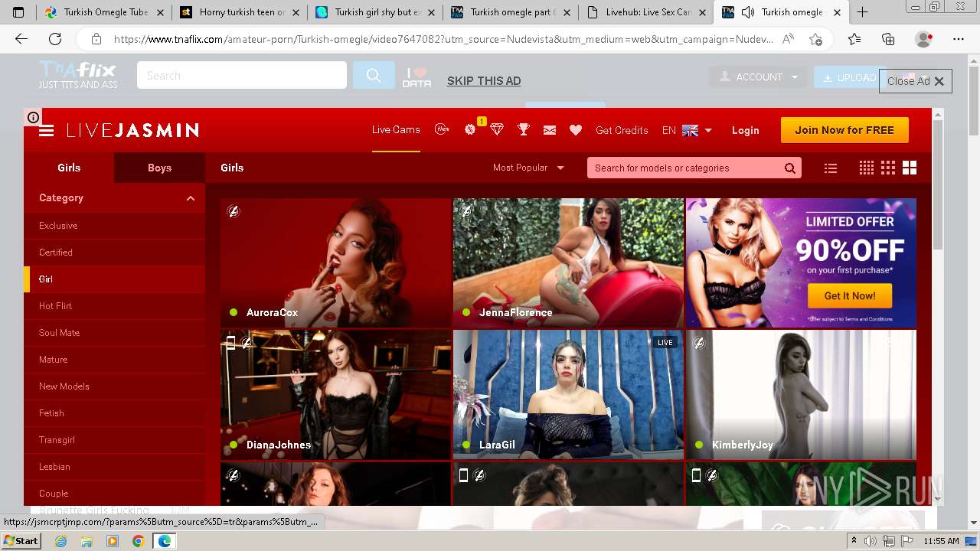Click the SKIP THIS AD link
The width and height of the screenshot is (980, 551).
tap(484, 81)
